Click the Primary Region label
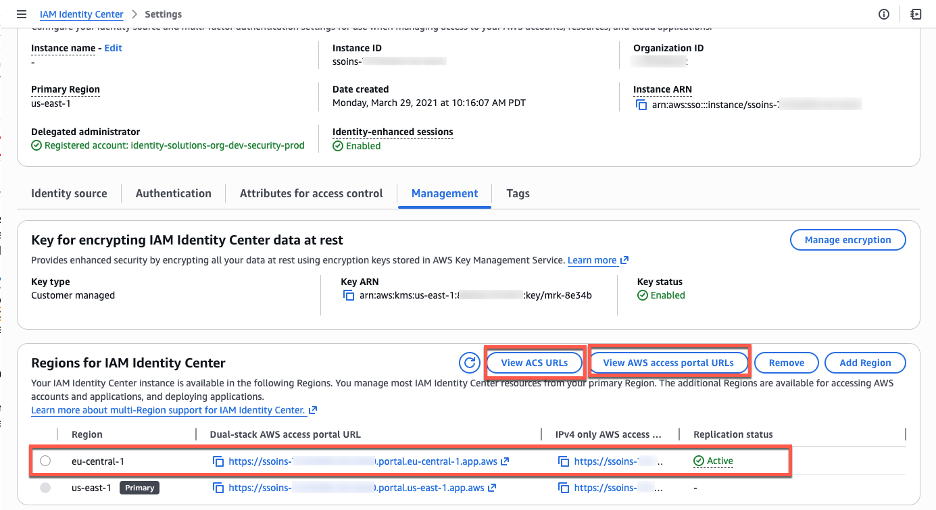The height and width of the screenshot is (510, 936). [x=66, y=90]
